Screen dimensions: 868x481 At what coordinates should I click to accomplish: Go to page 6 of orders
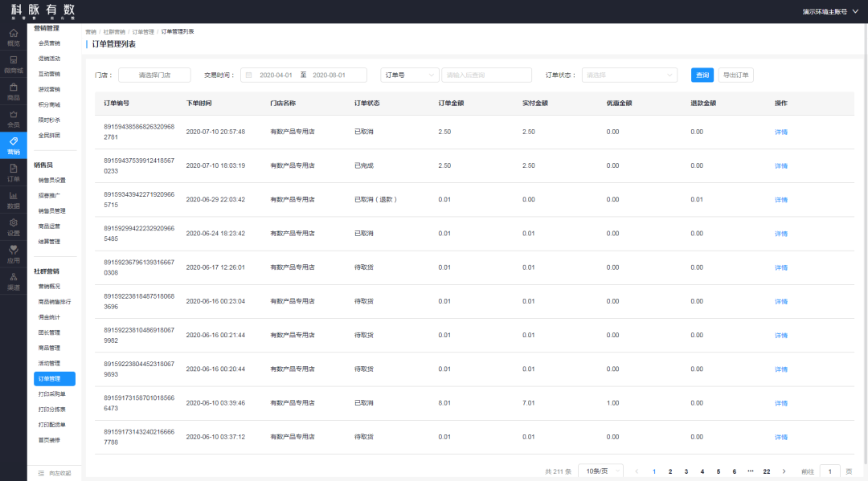734,471
